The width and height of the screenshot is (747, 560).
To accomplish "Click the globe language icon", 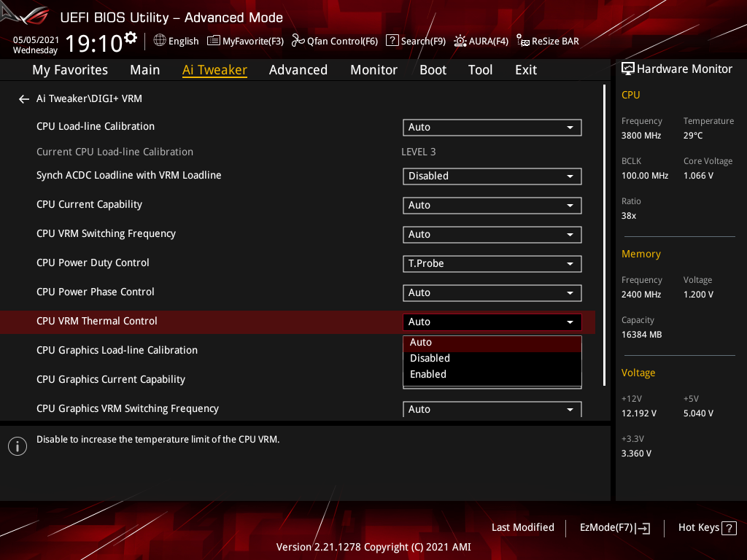I will click(x=160, y=41).
